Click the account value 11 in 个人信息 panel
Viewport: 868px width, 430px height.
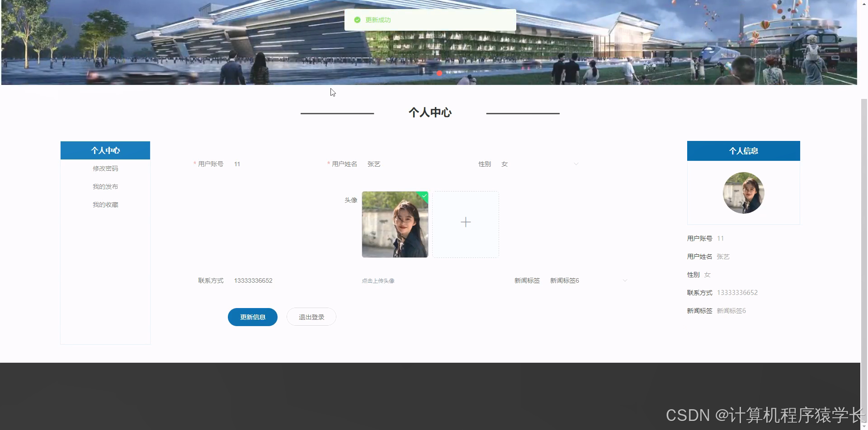720,238
